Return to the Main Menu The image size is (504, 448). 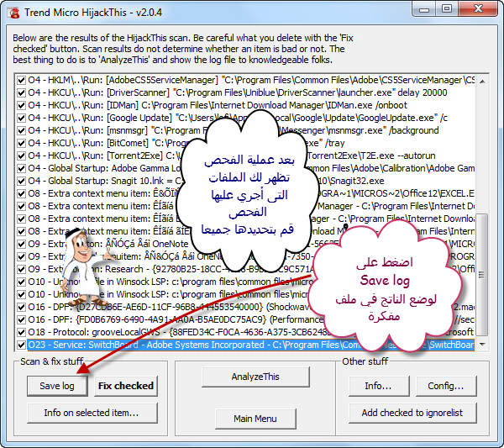(x=255, y=419)
